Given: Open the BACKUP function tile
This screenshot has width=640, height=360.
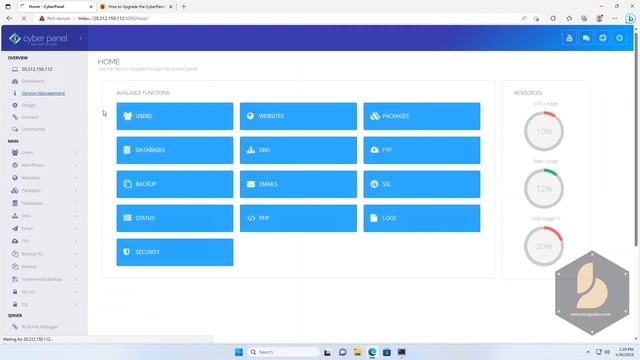Looking at the screenshot, I should pyautogui.click(x=175, y=184).
